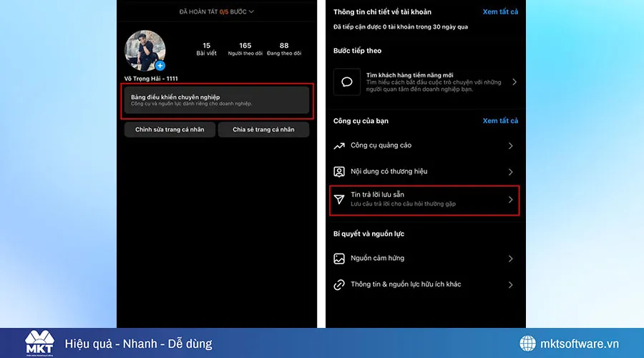Screen dimensions: 644x358
Task: Click Xem tất cả beside Thông tin chi tiết
Action: coord(500,12)
